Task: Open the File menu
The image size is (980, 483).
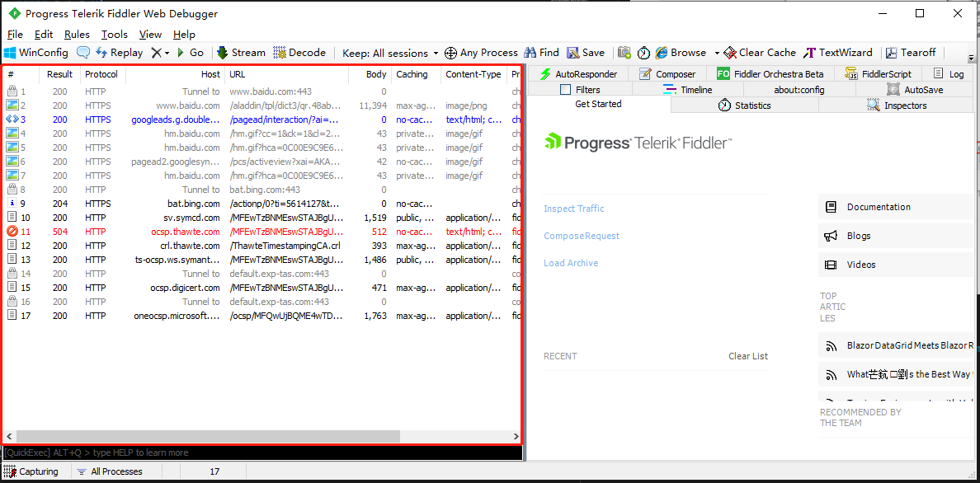Action: [x=16, y=35]
